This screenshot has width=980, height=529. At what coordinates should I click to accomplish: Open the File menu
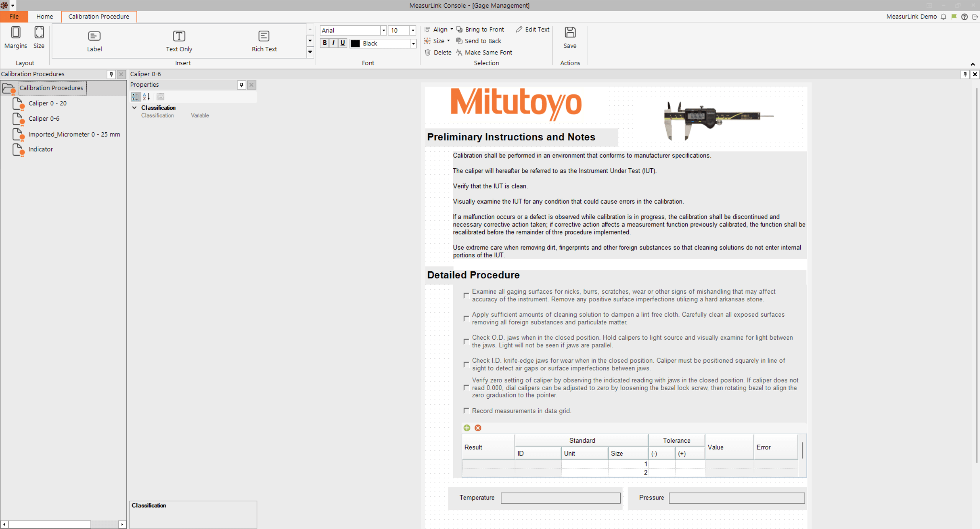tap(14, 16)
